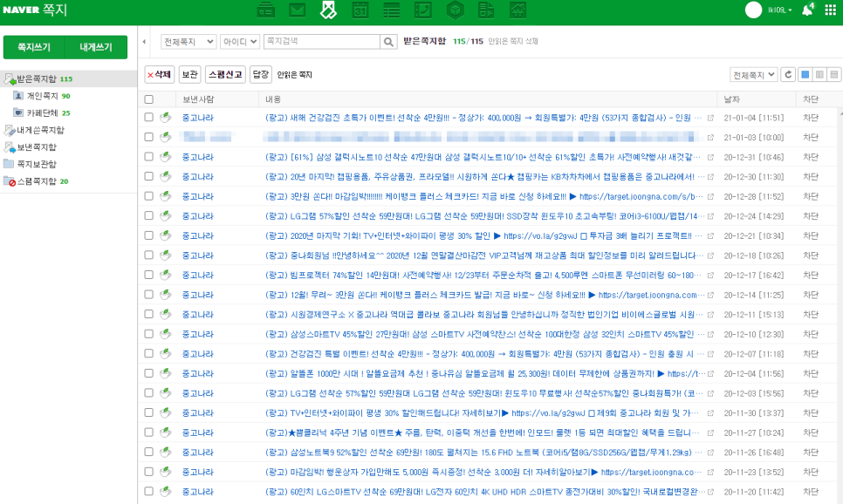
Task: Click read-status icon on 20-12-10 row
Action: point(166,334)
